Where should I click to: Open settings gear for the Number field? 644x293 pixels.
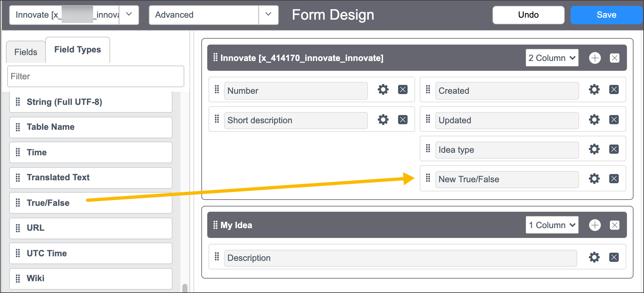383,89
